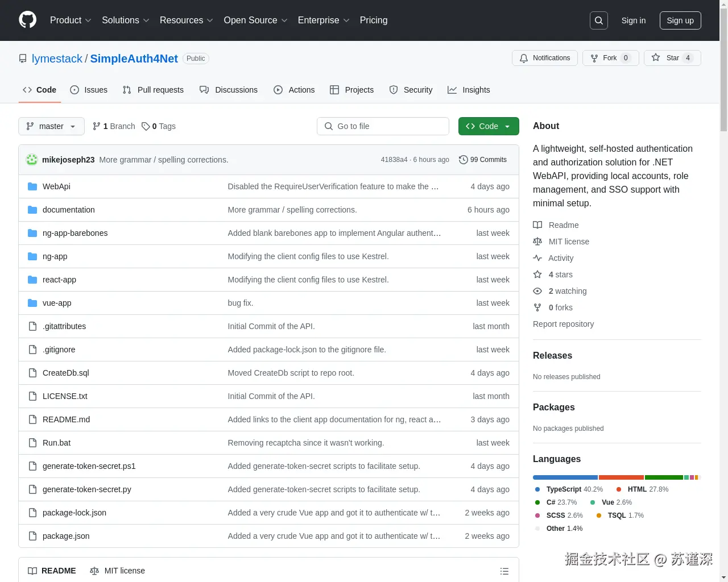The image size is (728, 582).
Task: Open the react-app folder icon
Action: 32,280
